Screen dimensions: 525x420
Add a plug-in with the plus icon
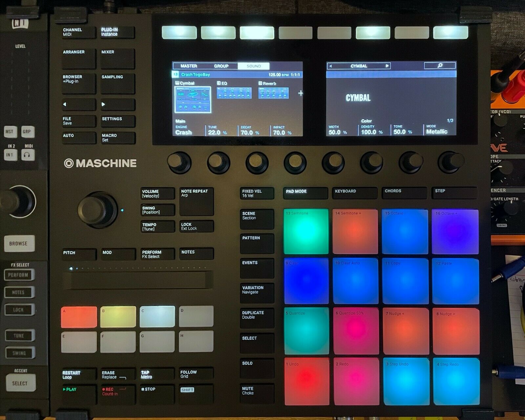(x=300, y=93)
